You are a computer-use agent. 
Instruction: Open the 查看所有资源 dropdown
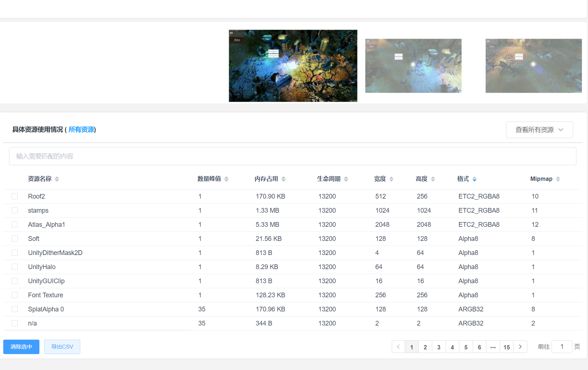click(x=539, y=130)
